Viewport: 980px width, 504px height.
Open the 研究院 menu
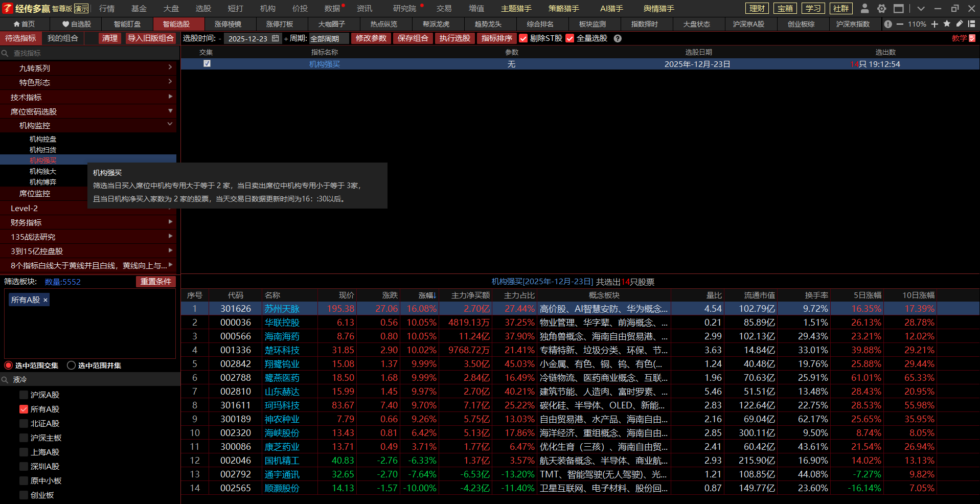point(404,8)
